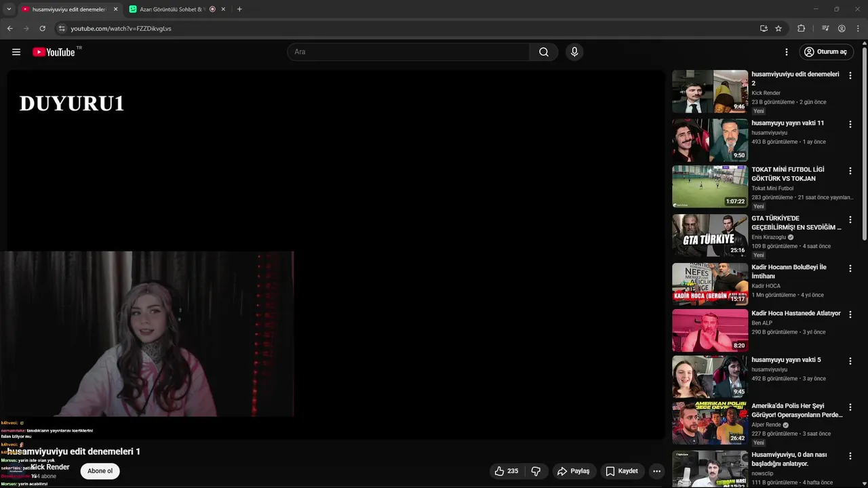Open the Chrome three-dot menu
This screenshot has height=488, width=868.
[858, 28]
